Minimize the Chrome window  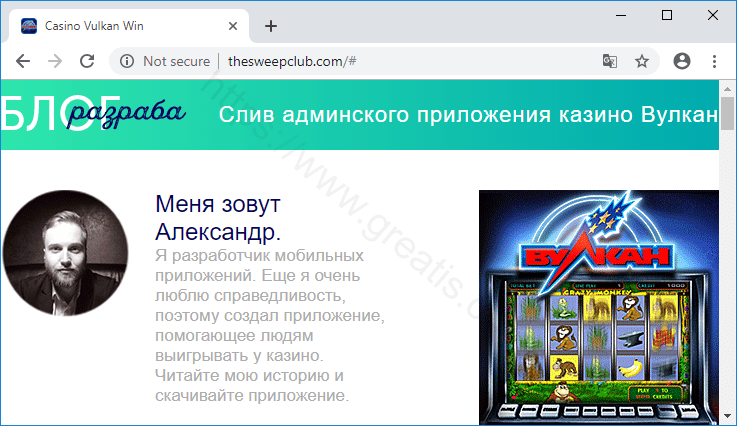[621, 15]
